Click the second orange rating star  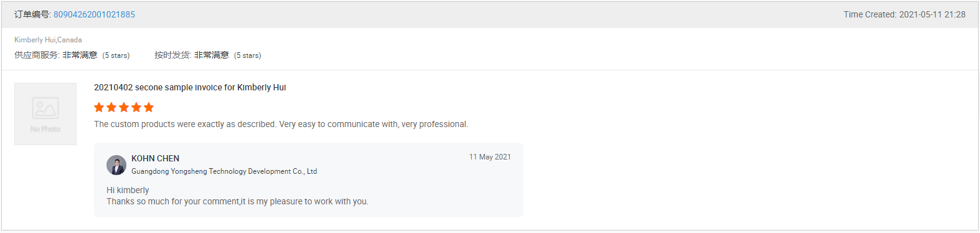(111, 107)
